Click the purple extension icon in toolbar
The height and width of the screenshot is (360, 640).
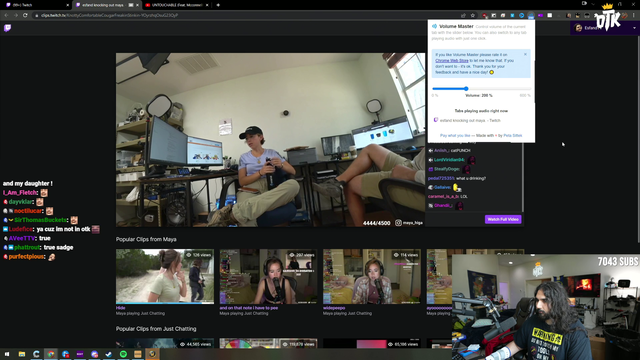(x=540, y=16)
